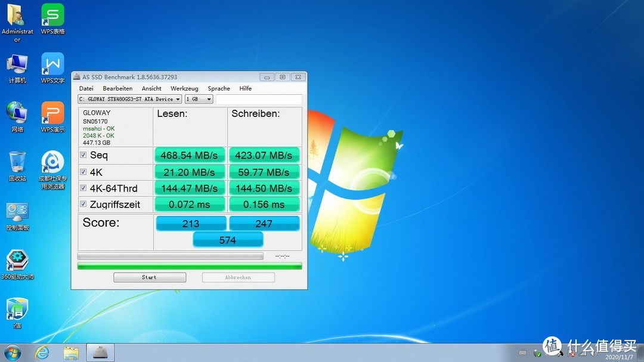Maximize the AS SSD Benchmark window
644x362 pixels.
[x=283, y=77]
